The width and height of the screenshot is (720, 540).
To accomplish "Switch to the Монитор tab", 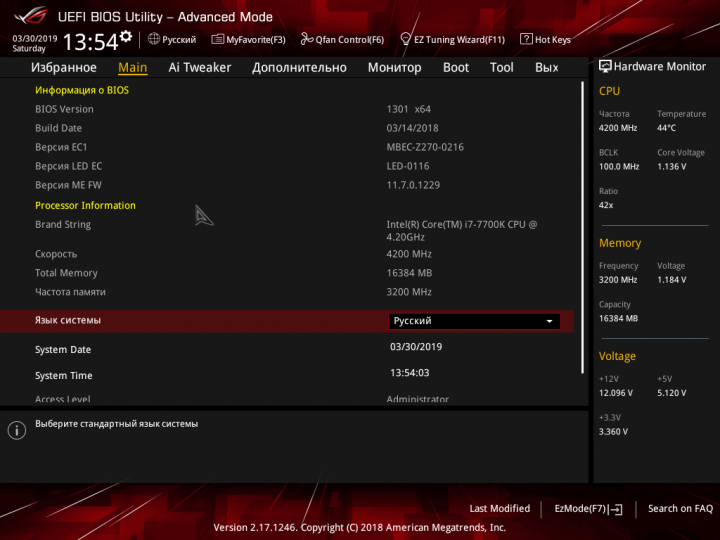I will pyautogui.click(x=394, y=68).
